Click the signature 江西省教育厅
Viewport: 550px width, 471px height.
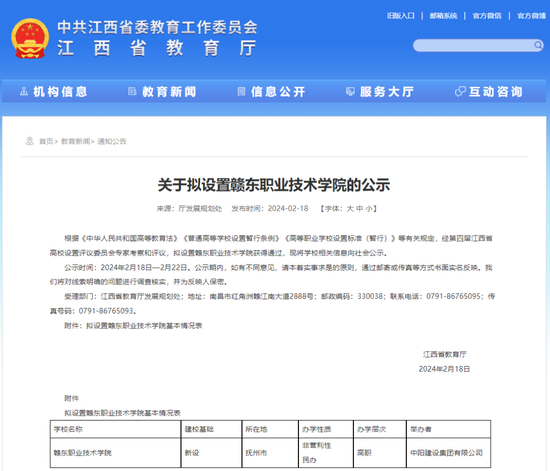444,354
